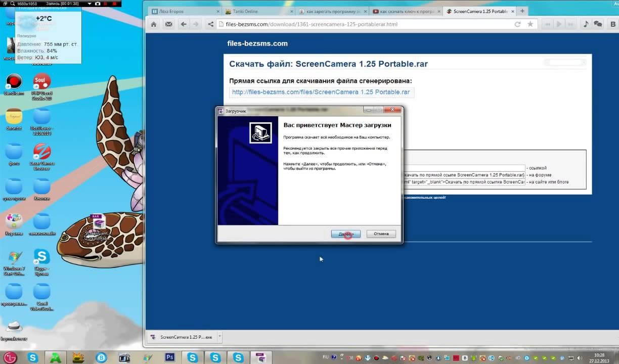Open the ScreenCamera Portable RAR desktop file
619x364 pixels.
tap(97, 227)
